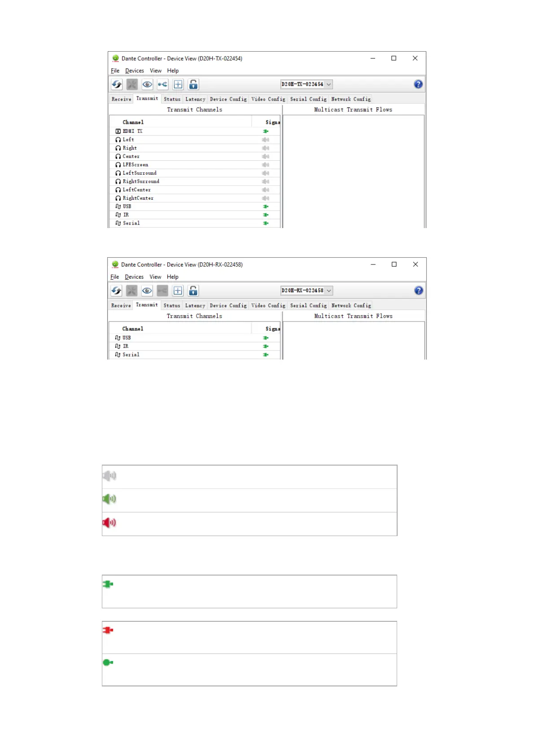This screenshot has height=756, width=534.
Task: Open multicast flow creation icon in TX window
Action: click(x=162, y=84)
